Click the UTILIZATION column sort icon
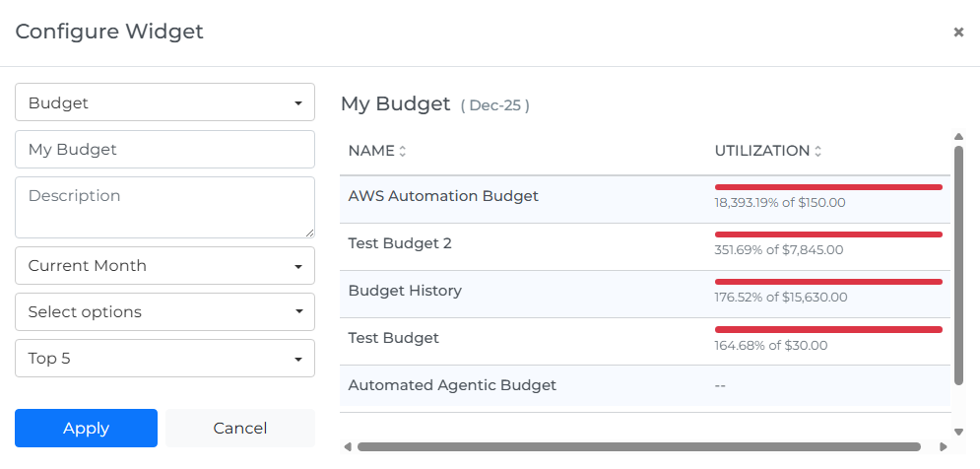Image resolution: width=980 pixels, height=469 pixels. click(x=817, y=152)
